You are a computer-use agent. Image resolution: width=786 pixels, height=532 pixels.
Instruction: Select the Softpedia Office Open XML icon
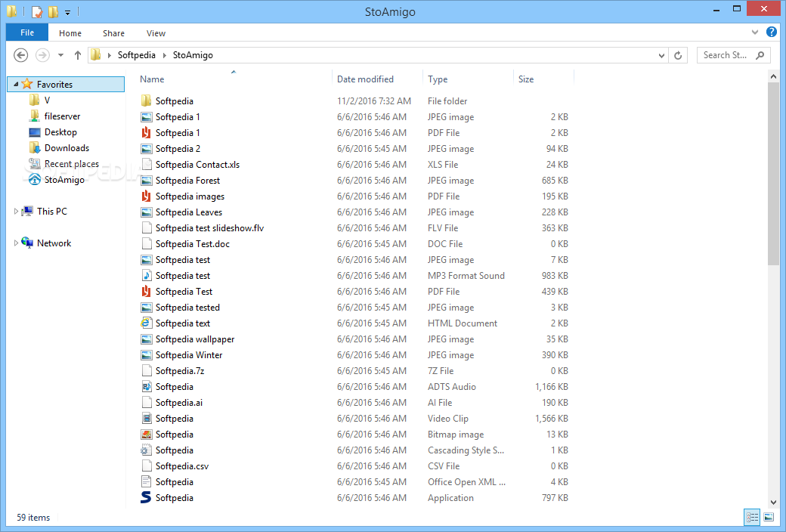pos(147,482)
